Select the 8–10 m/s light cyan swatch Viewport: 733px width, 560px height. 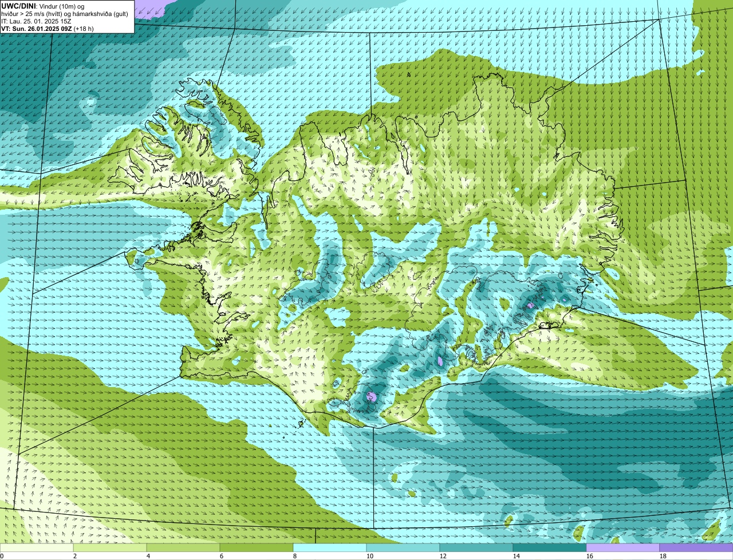click(x=330, y=547)
